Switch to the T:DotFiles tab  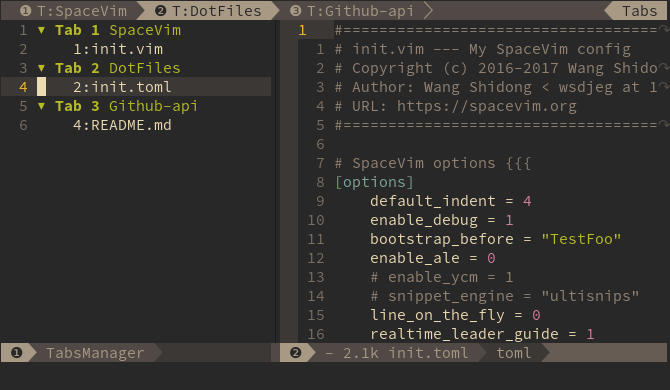209,11
